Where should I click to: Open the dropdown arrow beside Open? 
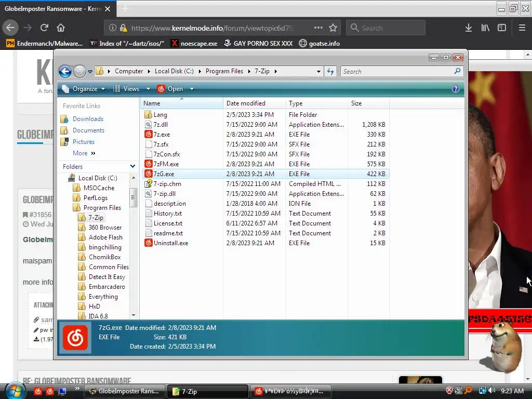192,89
